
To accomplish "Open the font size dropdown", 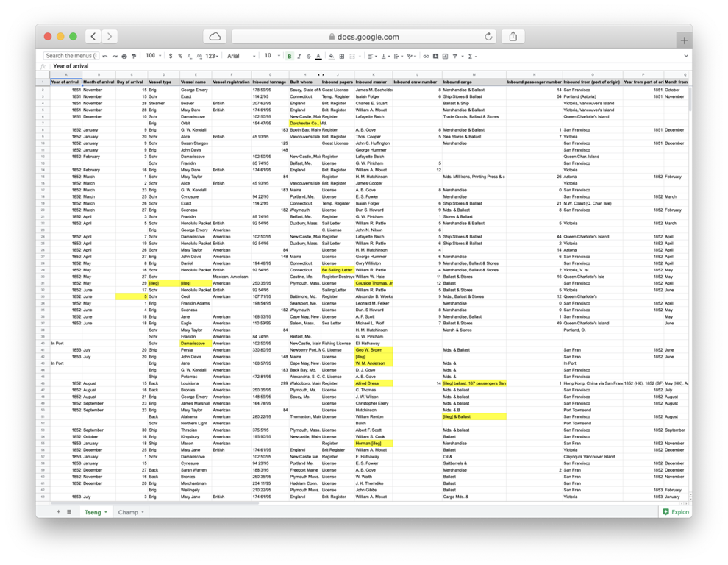I will pos(269,56).
